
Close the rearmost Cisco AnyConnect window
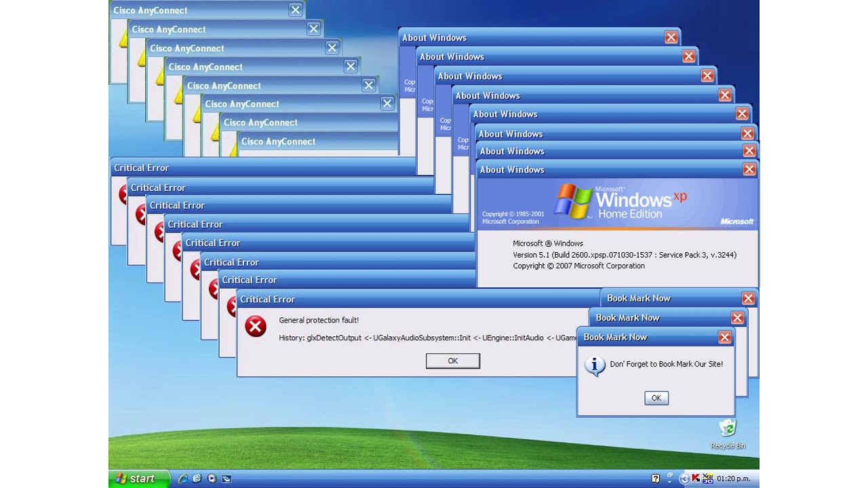click(x=296, y=10)
